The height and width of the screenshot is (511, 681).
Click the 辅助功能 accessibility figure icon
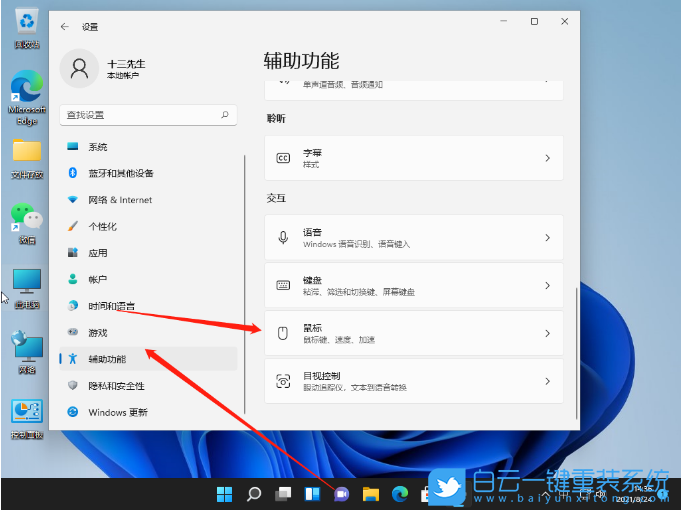(73, 359)
